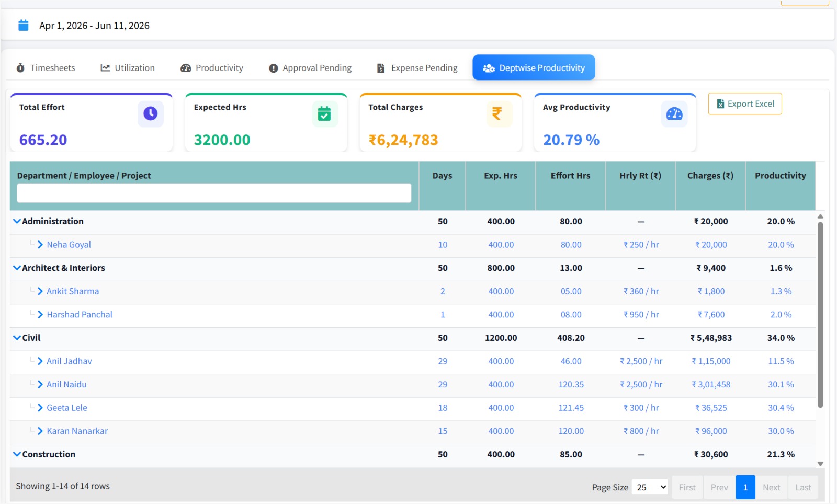Click the Next page button
837x504 pixels.
pyautogui.click(x=771, y=487)
